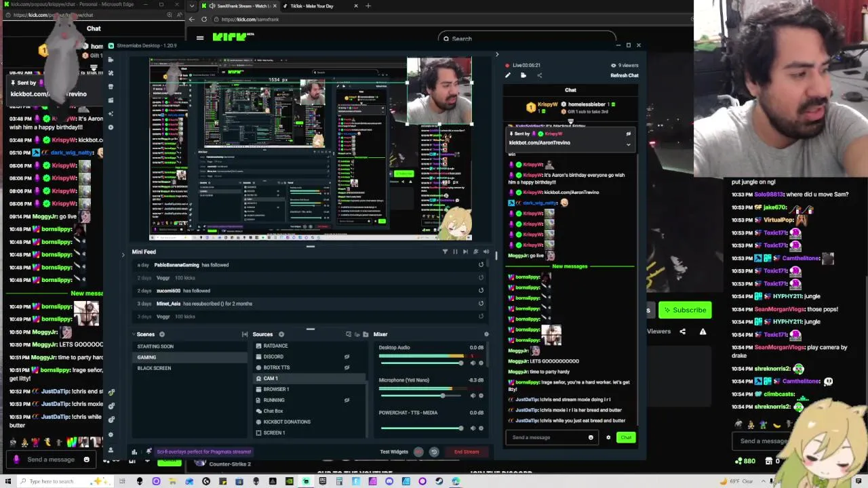This screenshot has width=868, height=488.
Task: Toggle visibility of BOTRIX TTS source
Action: (x=347, y=367)
